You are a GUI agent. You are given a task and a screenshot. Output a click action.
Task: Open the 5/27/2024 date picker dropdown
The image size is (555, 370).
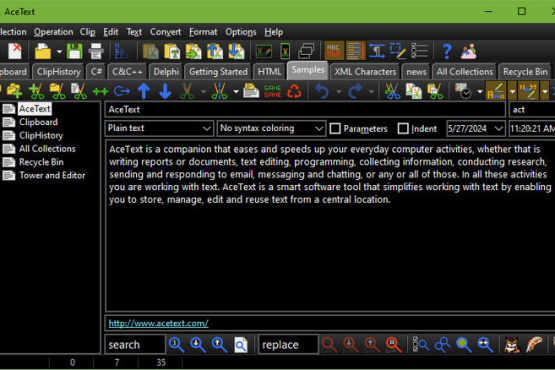click(x=499, y=128)
